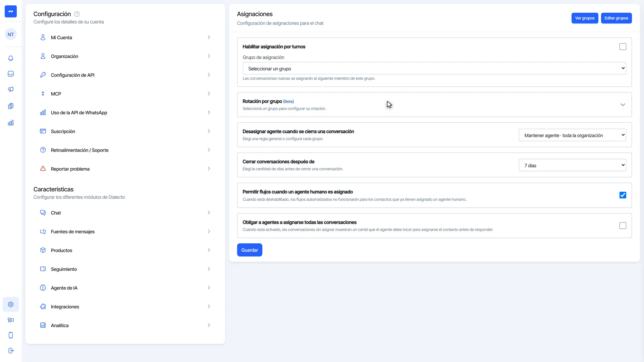
Task: Open Retroalimentación / Soporte
Action: (x=125, y=150)
